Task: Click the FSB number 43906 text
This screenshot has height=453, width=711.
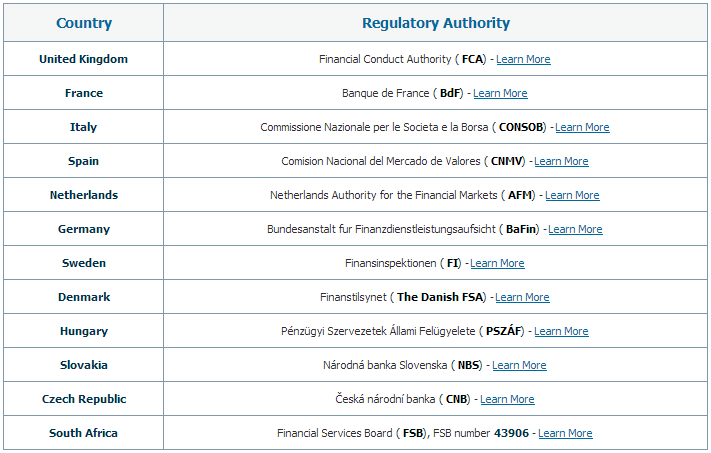Action: pos(481,434)
